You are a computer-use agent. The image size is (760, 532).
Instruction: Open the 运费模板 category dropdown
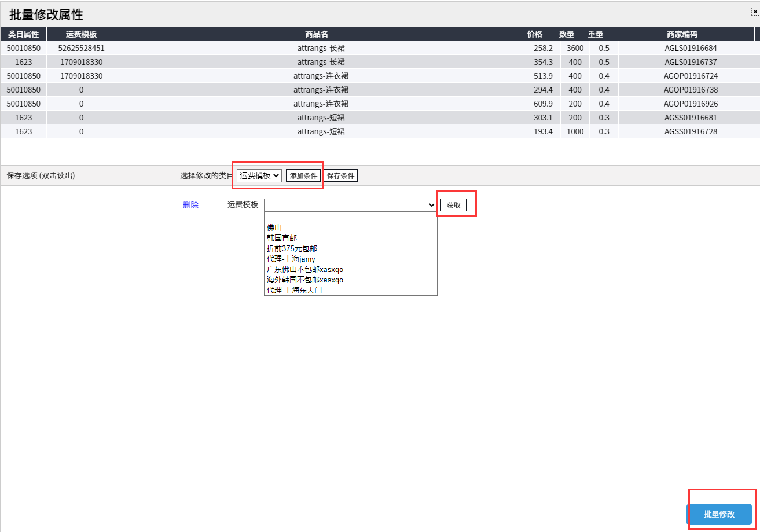click(x=259, y=175)
